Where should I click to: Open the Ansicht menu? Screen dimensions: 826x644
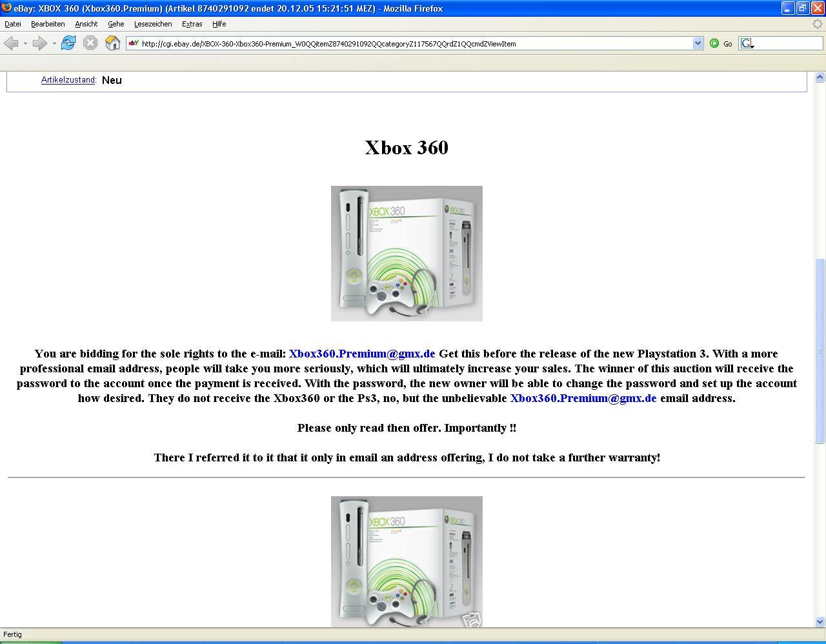[x=86, y=24]
